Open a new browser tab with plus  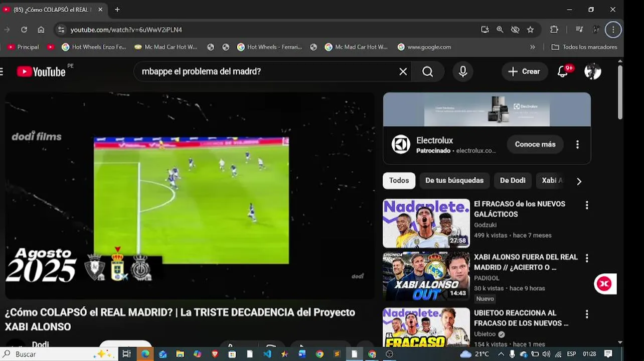(117, 10)
